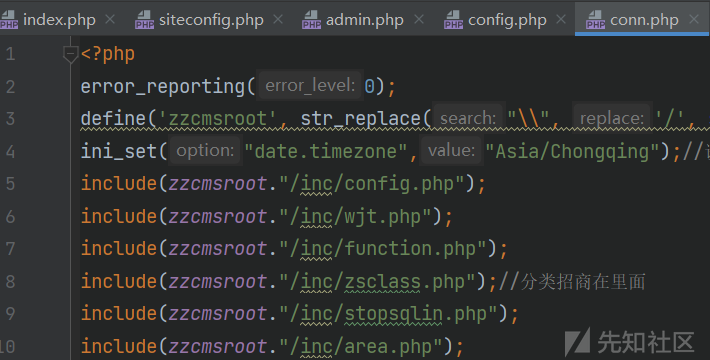Click the <?php opening tag
The height and width of the screenshot is (360, 710).
tap(108, 54)
